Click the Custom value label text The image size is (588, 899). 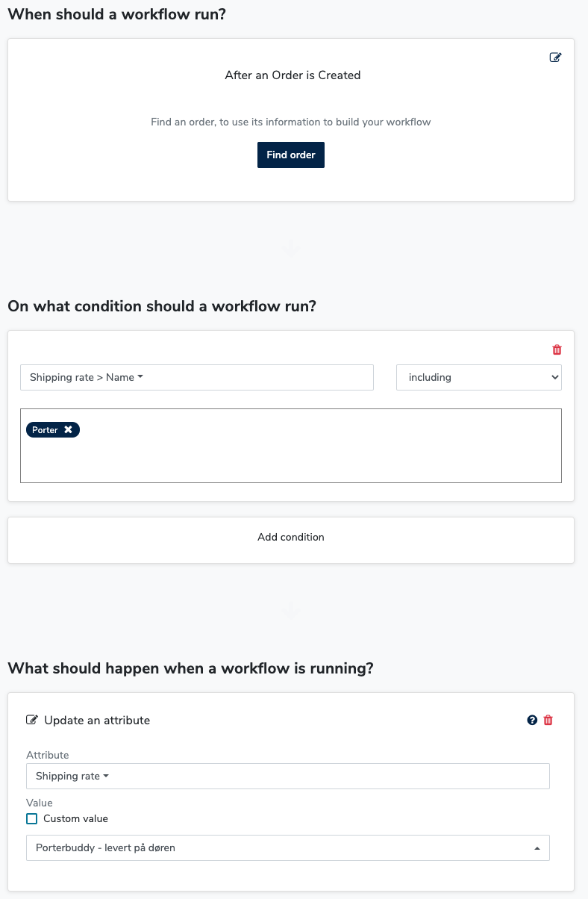pos(75,819)
